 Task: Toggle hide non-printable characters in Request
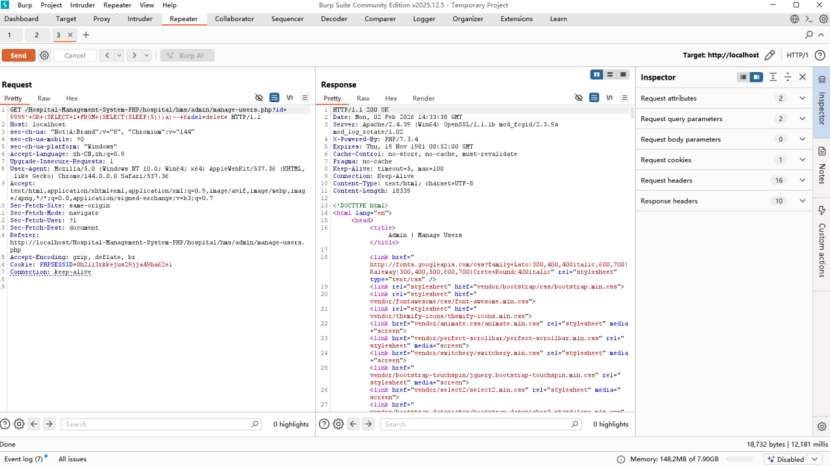click(x=259, y=98)
